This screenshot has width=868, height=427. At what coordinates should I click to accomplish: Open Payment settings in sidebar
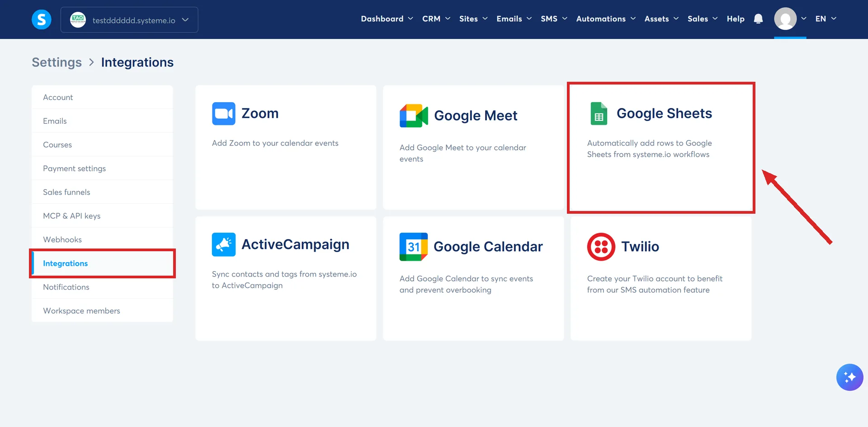click(102, 169)
